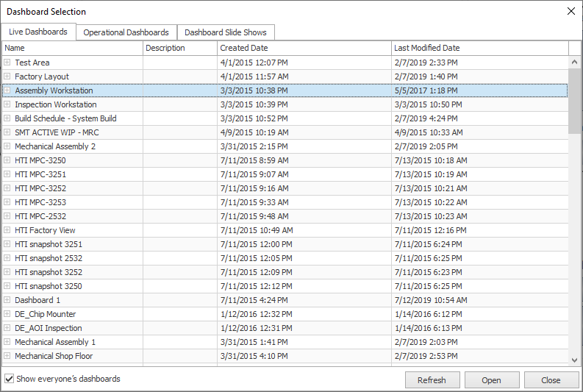Sort by the Name column header
Image resolution: width=583 pixels, height=392 pixels.
(x=72, y=48)
